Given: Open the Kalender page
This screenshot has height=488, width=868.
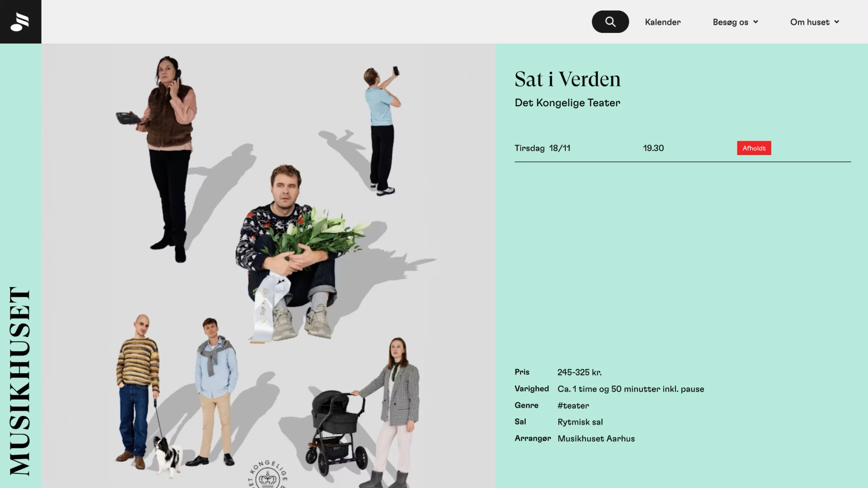Looking at the screenshot, I should coord(663,22).
